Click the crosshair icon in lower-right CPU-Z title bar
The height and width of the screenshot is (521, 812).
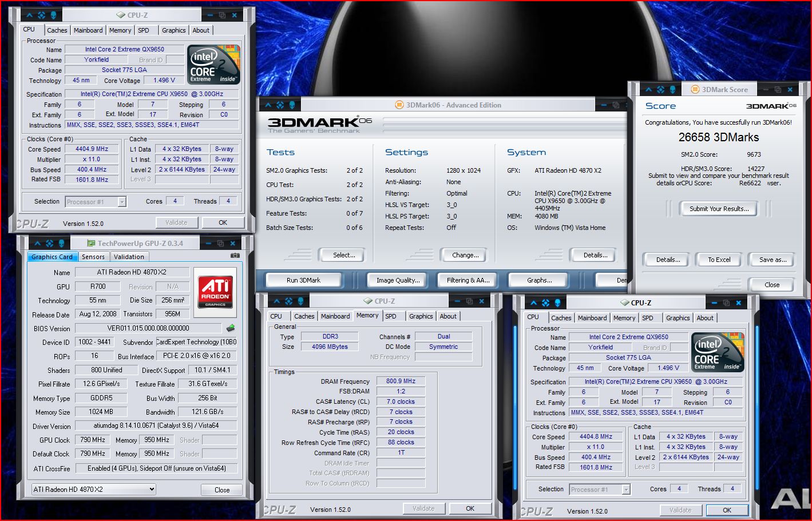545,303
